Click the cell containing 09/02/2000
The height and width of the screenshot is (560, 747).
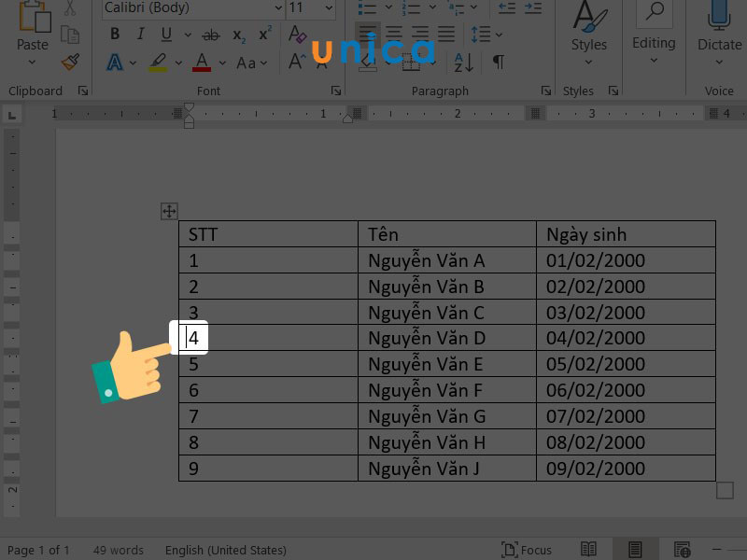pos(626,469)
